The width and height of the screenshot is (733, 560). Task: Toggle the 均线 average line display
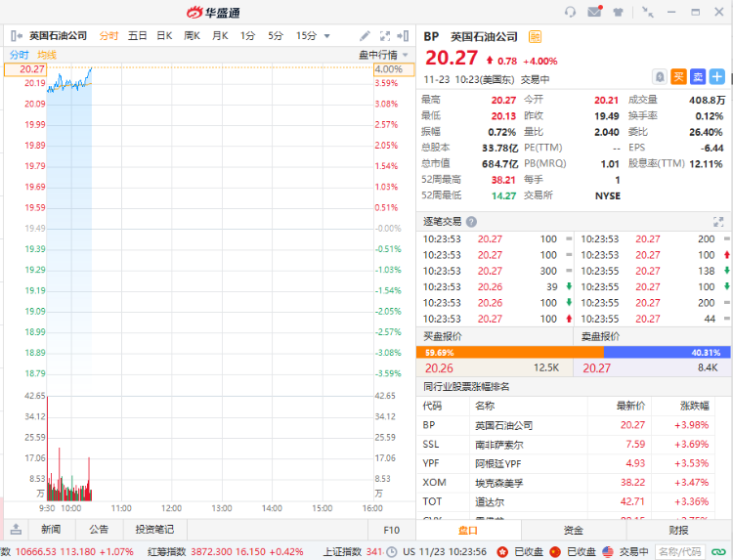pos(47,55)
